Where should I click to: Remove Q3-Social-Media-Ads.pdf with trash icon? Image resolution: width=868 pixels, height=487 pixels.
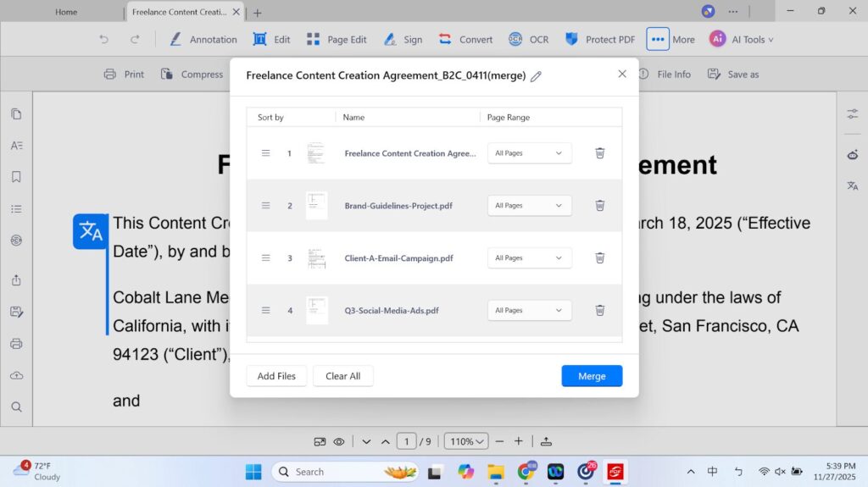[x=599, y=311]
